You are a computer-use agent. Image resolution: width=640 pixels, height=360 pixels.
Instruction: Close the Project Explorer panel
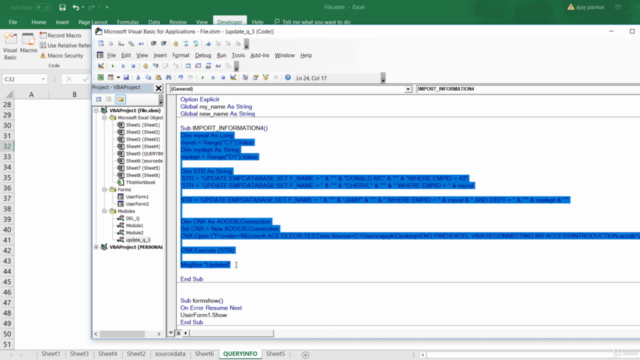[158, 88]
